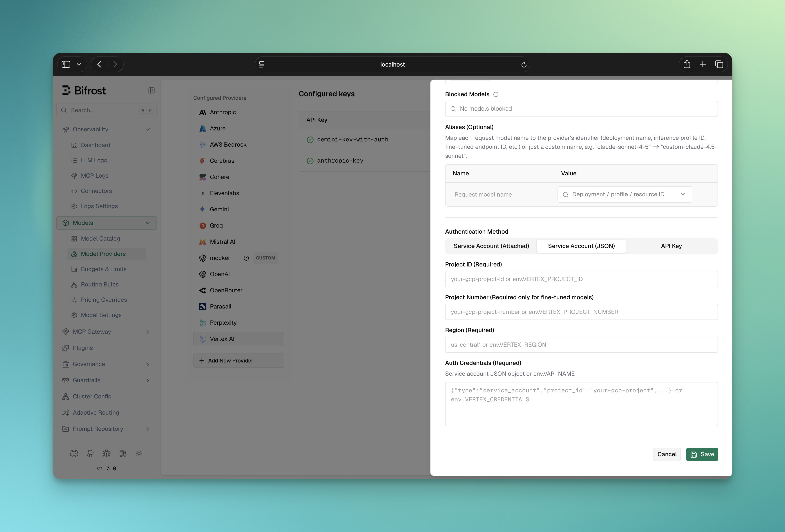Open the documentation book icon
The width and height of the screenshot is (785, 532).
123,453
